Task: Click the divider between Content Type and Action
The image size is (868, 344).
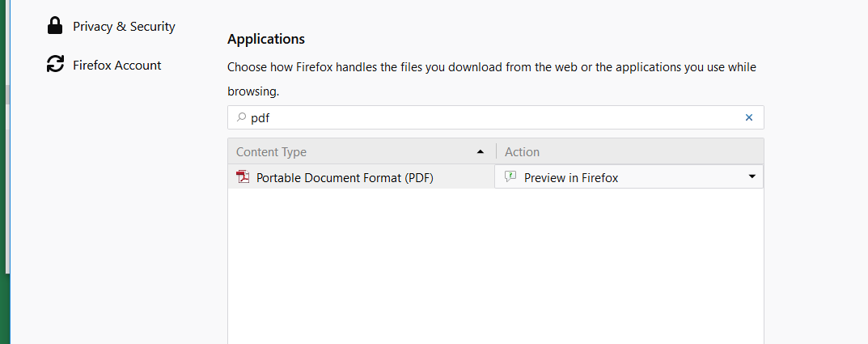Action: 496,152
